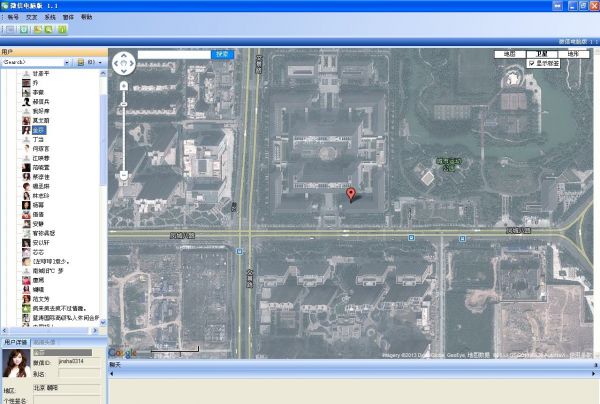Click the green magnifier toolbar icon

[49, 29]
